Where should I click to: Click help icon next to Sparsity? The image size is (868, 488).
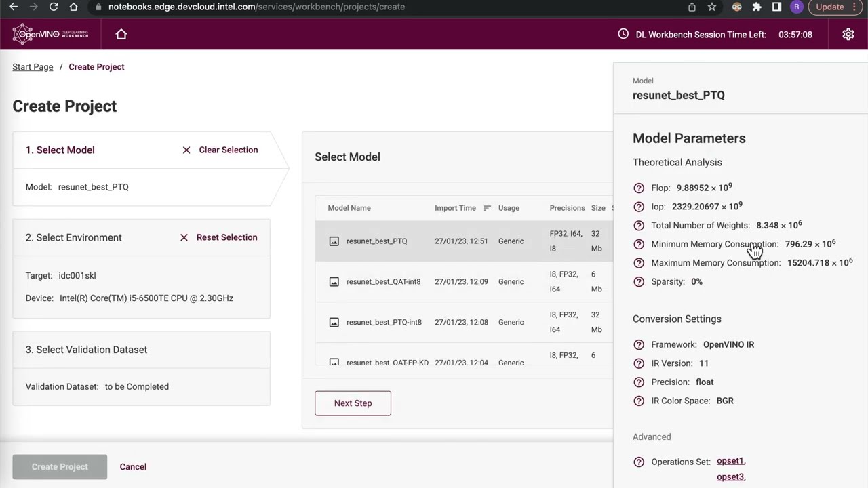tap(639, 281)
